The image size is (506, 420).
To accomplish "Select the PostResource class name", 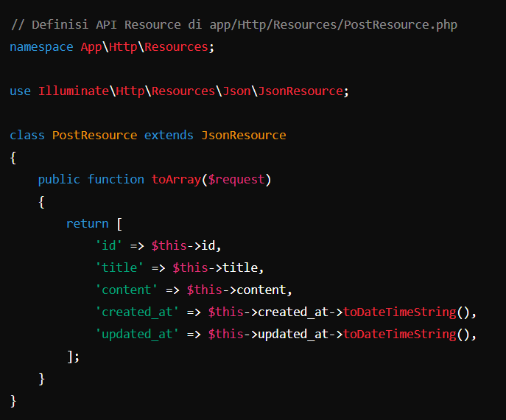I will pyautogui.click(x=94, y=136).
